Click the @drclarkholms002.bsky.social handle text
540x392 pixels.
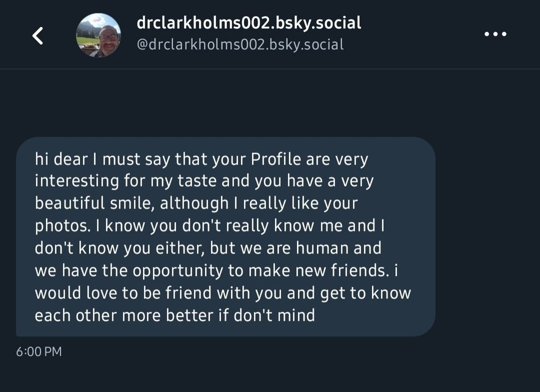click(240, 45)
